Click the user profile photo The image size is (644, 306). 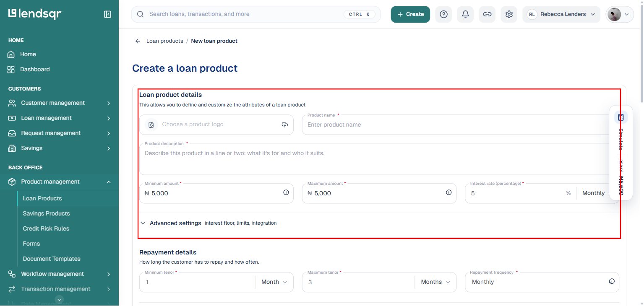(x=614, y=14)
